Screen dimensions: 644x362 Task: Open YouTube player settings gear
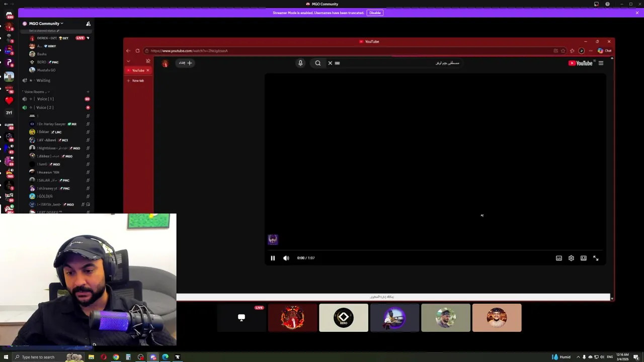(571, 258)
